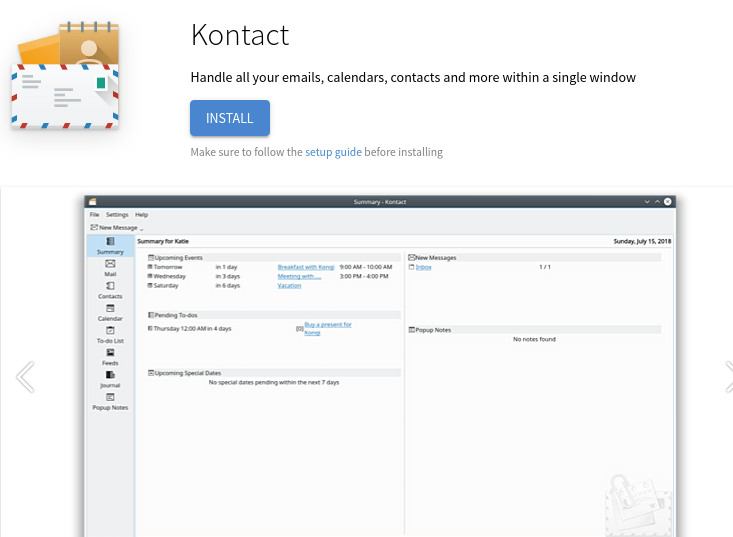This screenshot has width=733, height=537.
Task: Open the Settings menu in Kontact
Action: click(117, 215)
